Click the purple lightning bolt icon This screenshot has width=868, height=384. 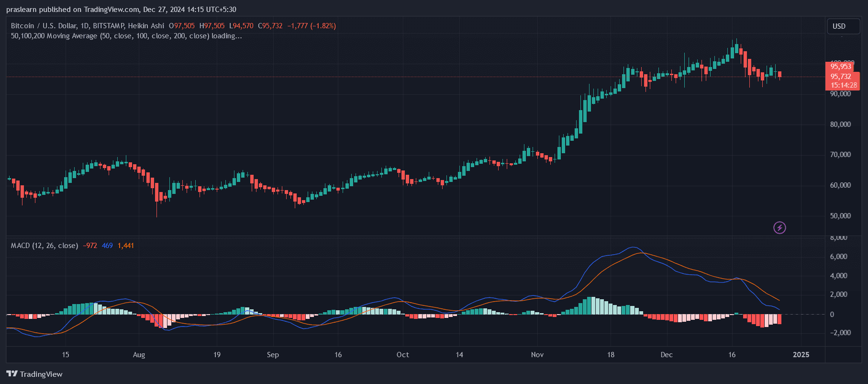point(779,227)
